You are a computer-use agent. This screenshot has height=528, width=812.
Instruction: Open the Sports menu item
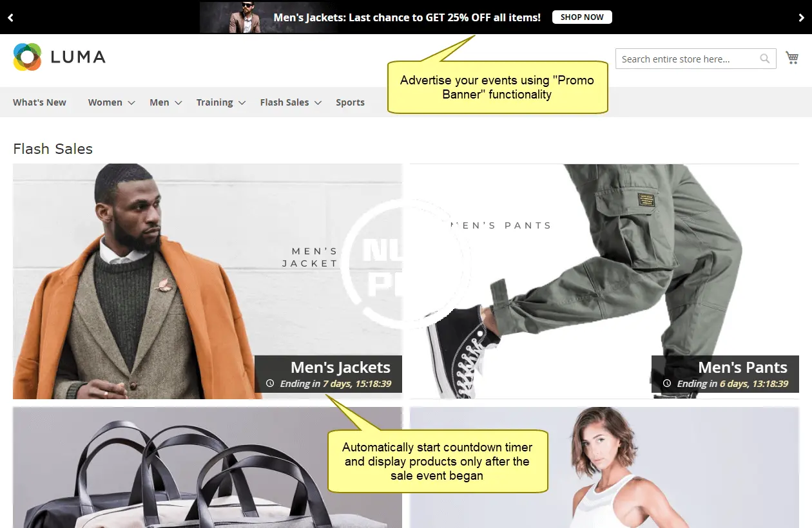tap(350, 102)
